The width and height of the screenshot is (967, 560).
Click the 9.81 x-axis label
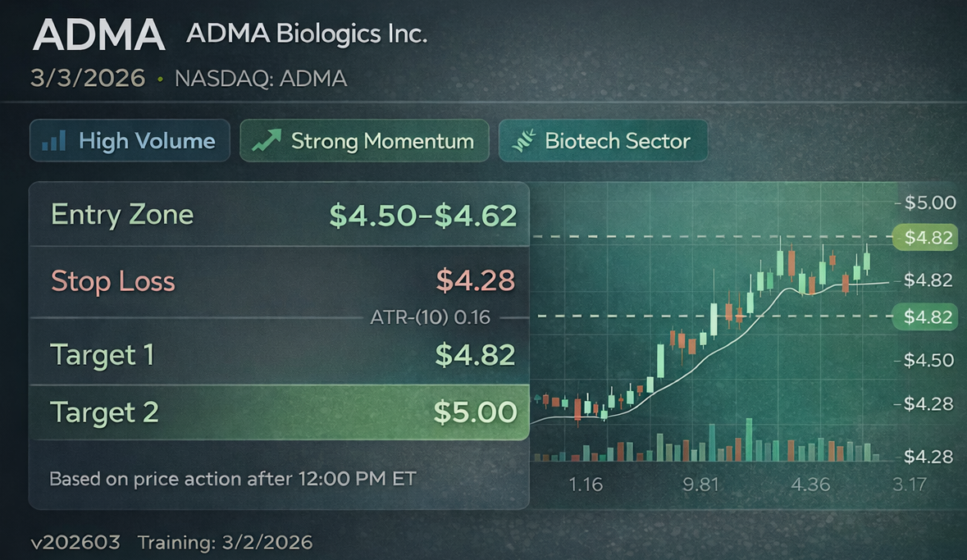click(x=700, y=485)
